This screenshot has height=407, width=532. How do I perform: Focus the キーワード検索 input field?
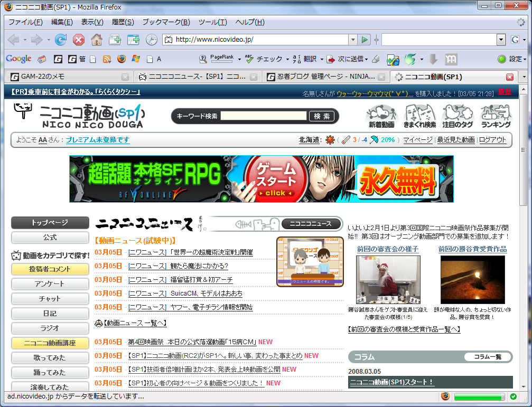tap(264, 116)
